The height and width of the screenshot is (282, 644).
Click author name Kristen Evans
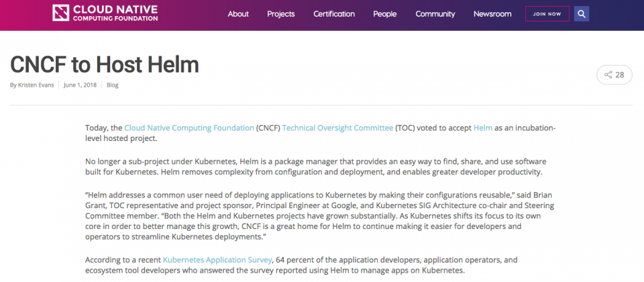[36, 85]
